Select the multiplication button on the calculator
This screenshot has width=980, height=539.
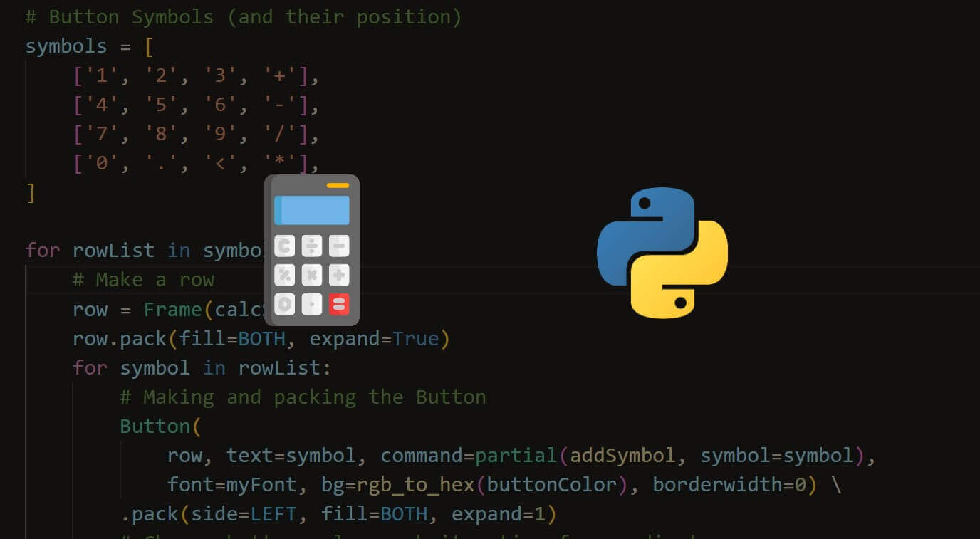point(311,274)
